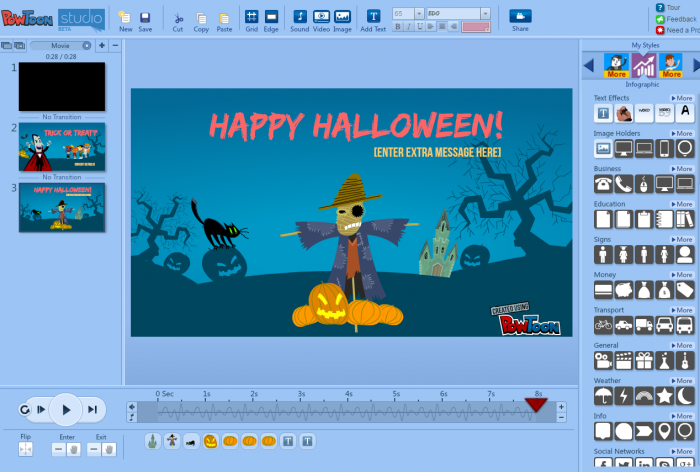Click the Copy icon

pos(201,21)
